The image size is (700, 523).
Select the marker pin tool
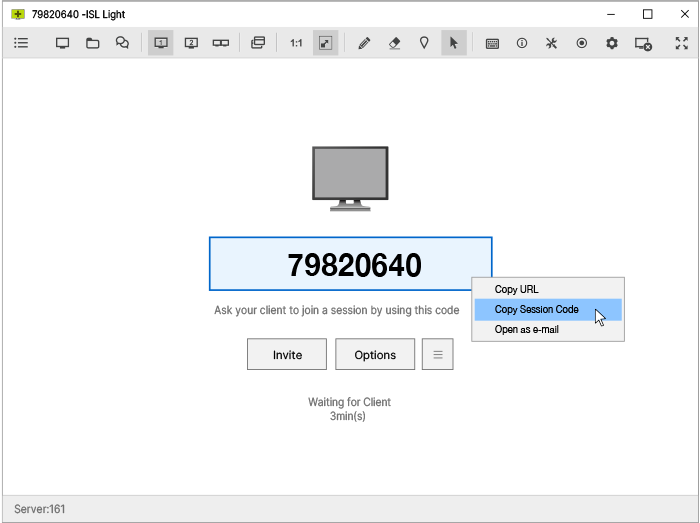(x=424, y=44)
